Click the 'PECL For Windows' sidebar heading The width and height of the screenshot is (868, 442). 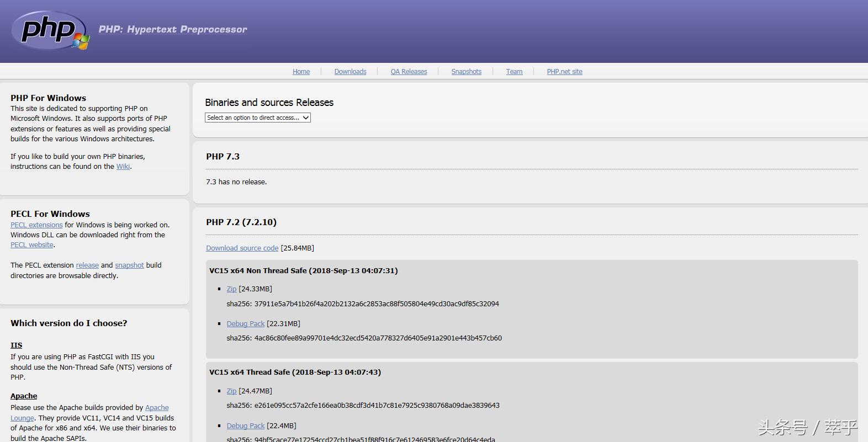pos(50,214)
